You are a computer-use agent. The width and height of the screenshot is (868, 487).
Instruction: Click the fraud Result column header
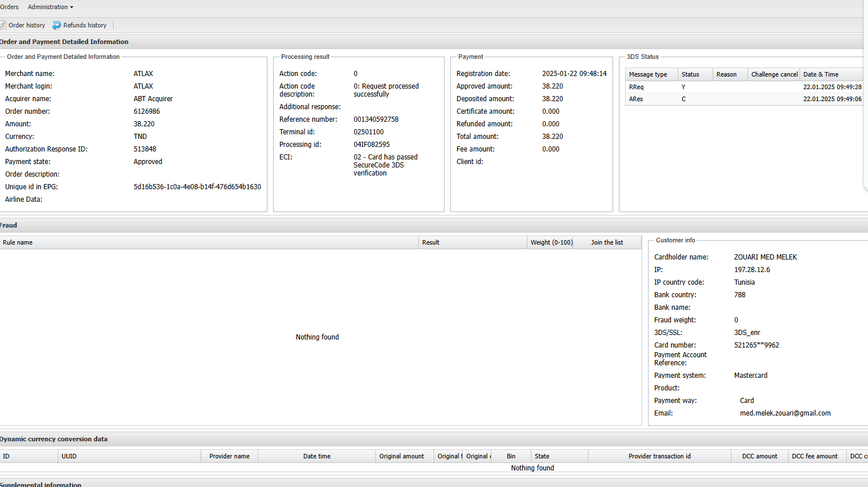point(431,242)
